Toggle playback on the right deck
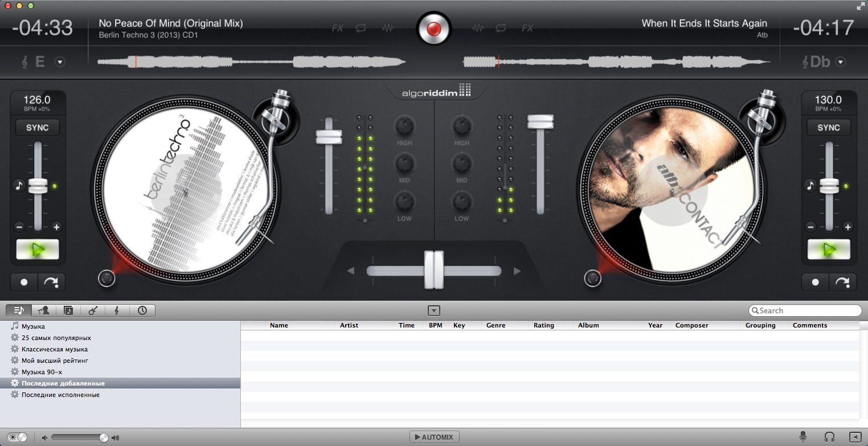Screen dimensions: 868x446 coord(829,249)
